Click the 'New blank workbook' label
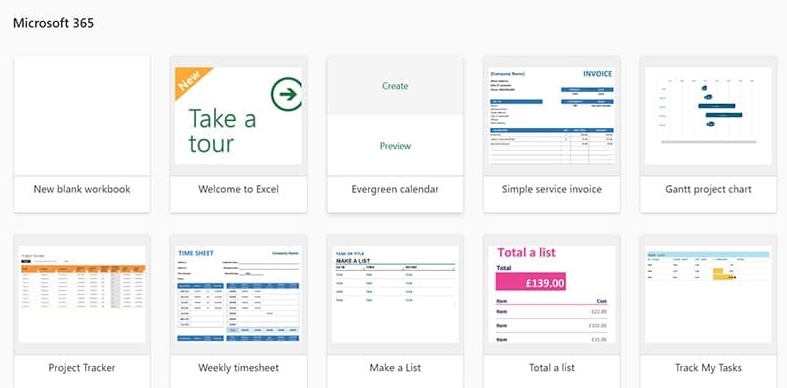Image resolution: width=787 pixels, height=388 pixels. coord(82,189)
